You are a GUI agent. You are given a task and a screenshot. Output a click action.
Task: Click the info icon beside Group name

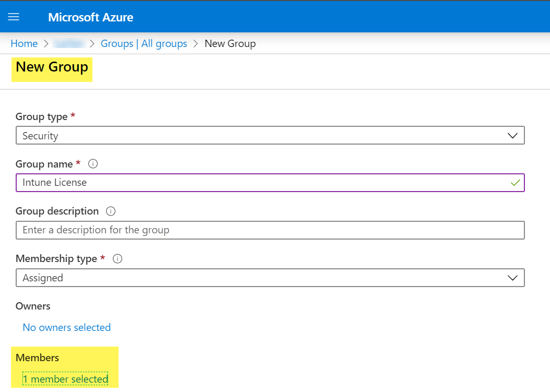(93, 164)
